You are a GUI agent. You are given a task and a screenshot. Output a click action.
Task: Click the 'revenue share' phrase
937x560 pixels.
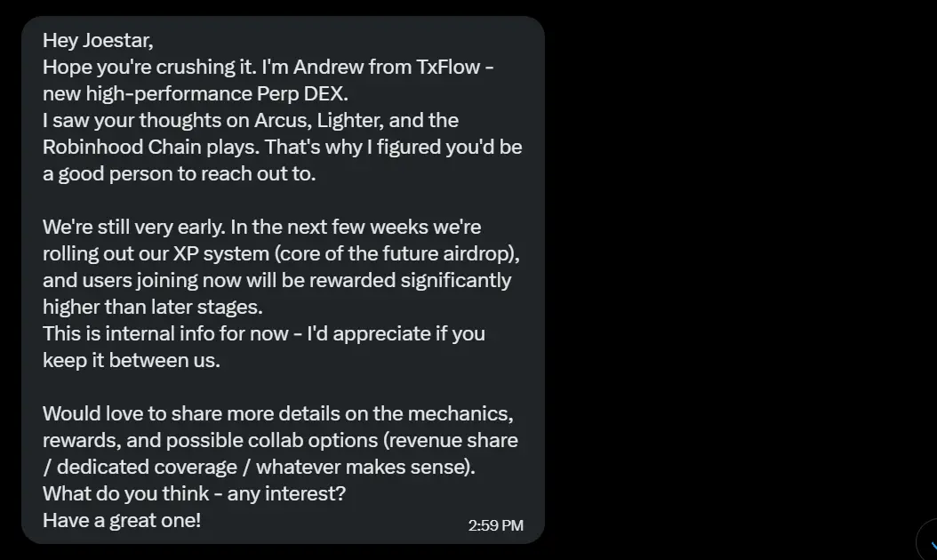(x=453, y=441)
